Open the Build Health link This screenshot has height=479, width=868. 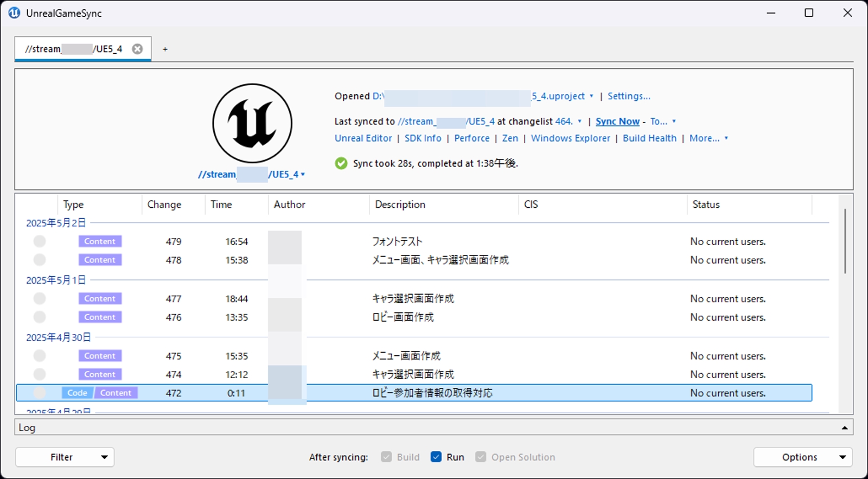pyautogui.click(x=650, y=138)
